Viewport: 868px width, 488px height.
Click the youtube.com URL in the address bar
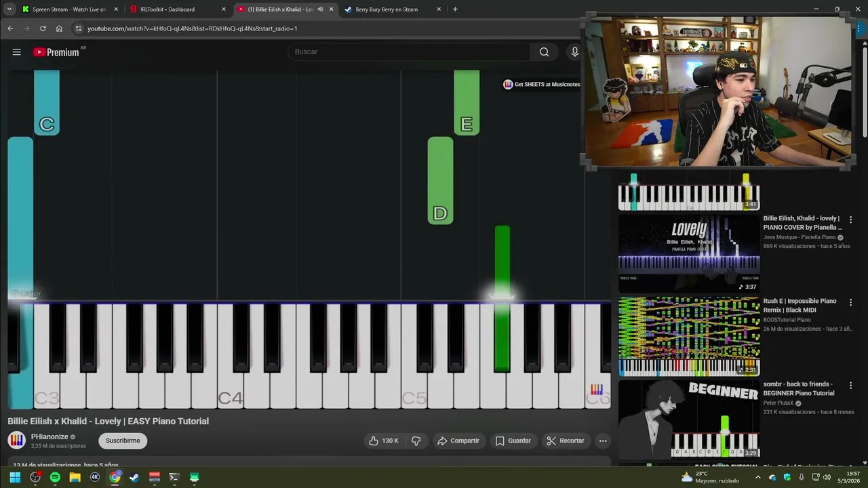(192, 28)
